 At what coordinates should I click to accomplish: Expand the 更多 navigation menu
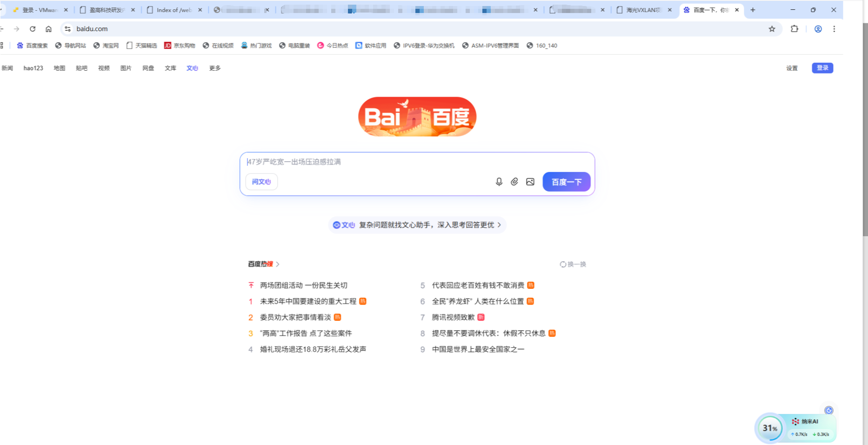pyautogui.click(x=214, y=68)
